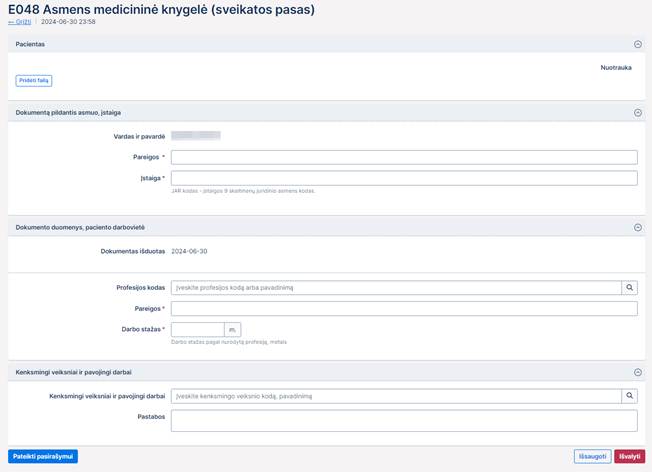The image size is (652, 472).
Task: Collapse Kenksmingi veiksniai section via circle icon
Action: tap(637, 373)
